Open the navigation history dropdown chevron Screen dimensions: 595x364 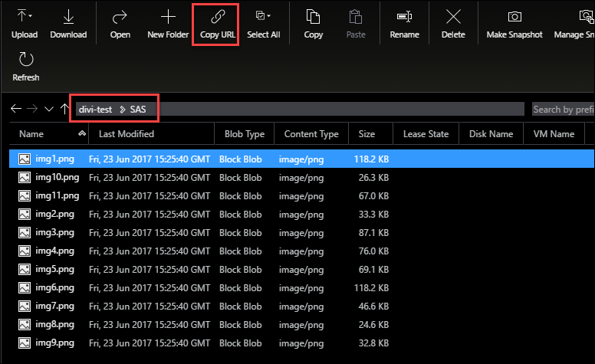pos(49,109)
